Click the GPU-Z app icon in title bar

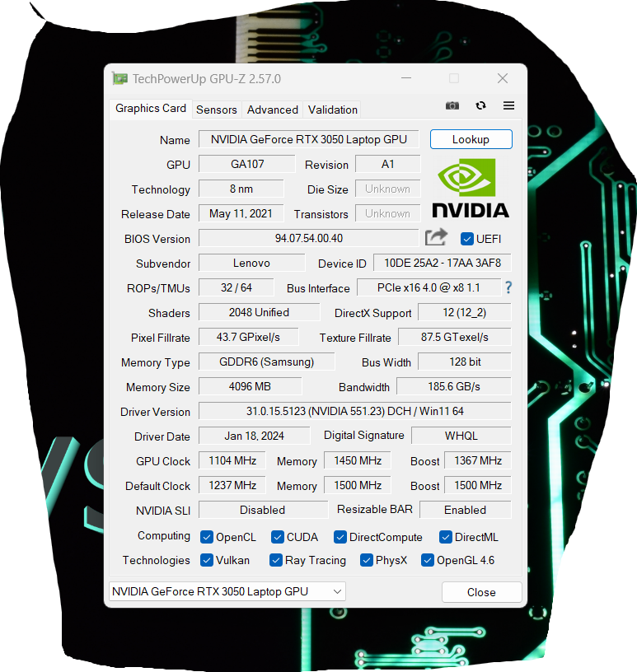119,78
